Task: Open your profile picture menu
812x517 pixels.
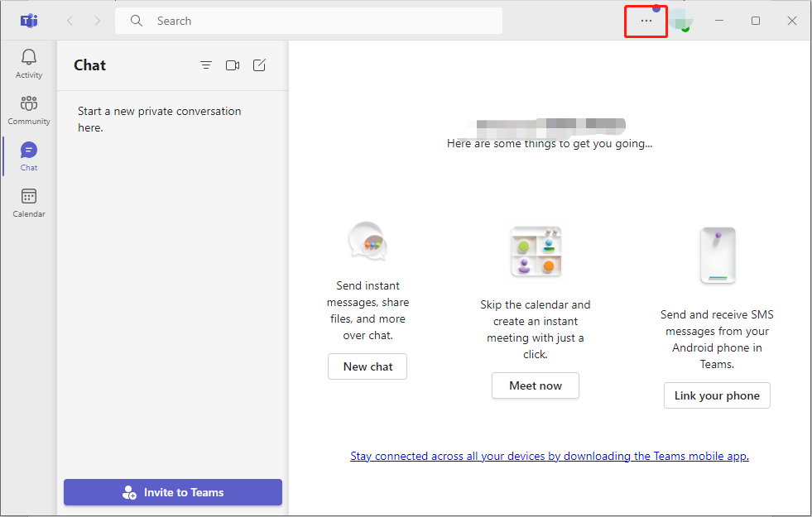Action: tap(680, 21)
